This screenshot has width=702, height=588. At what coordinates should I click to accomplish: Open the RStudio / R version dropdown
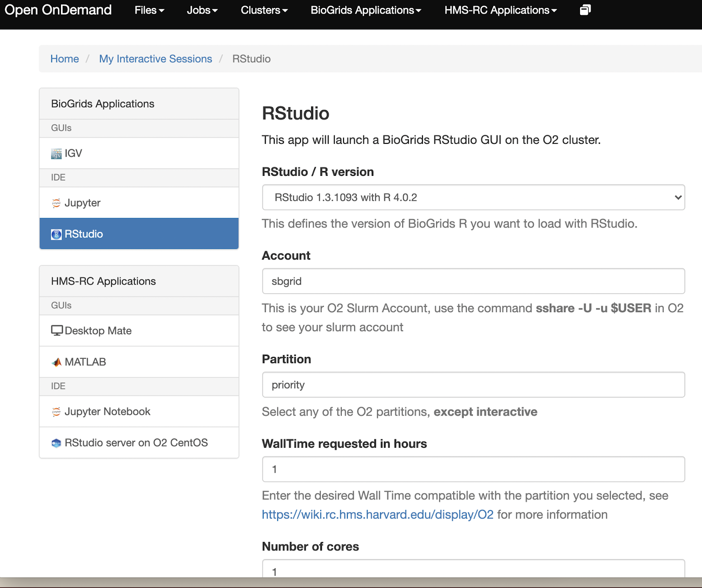(x=473, y=197)
